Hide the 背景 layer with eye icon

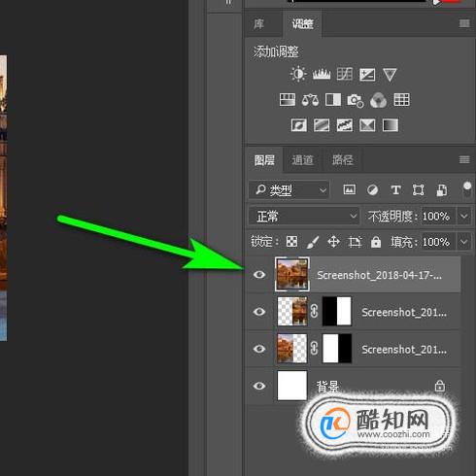[259, 386]
